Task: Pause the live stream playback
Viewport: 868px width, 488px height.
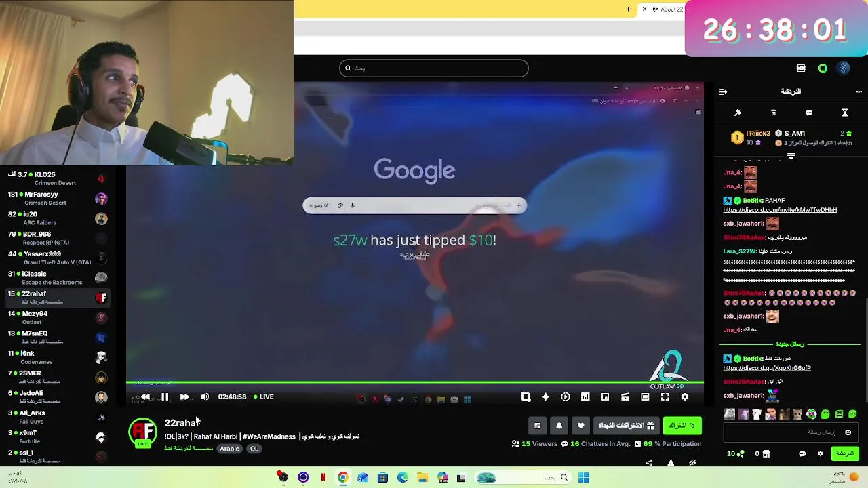Action: click(x=164, y=397)
